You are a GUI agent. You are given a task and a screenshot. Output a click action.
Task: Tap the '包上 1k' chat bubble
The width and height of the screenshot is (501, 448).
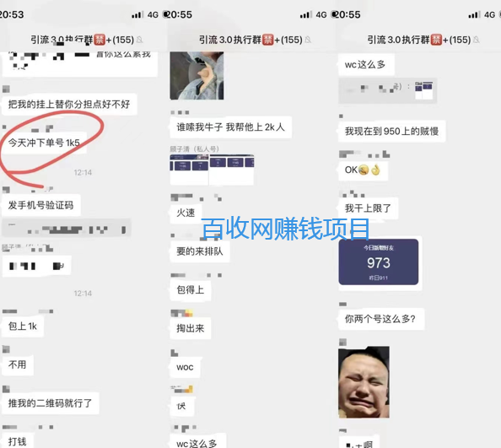[23, 326]
